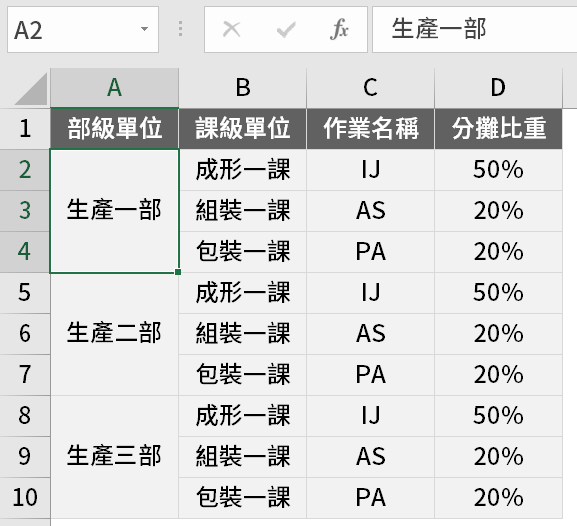
Task: Click the fill handle of cell A2
Action: pyautogui.click(x=178, y=272)
